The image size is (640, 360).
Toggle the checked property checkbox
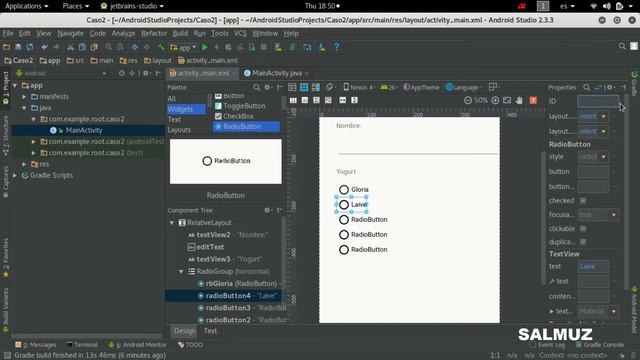point(583,200)
